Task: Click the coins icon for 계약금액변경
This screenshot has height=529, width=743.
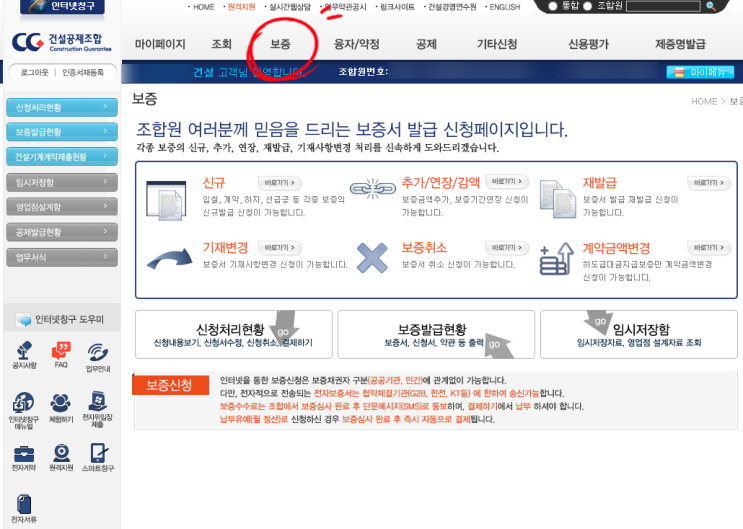Action: coord(557,259)
